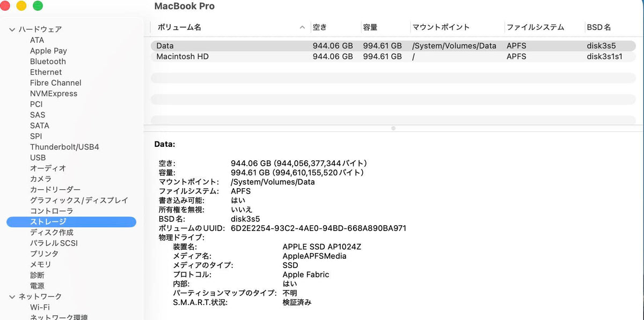
Task: Sort by ファイルシステム column header
Action: click(536, 27)
